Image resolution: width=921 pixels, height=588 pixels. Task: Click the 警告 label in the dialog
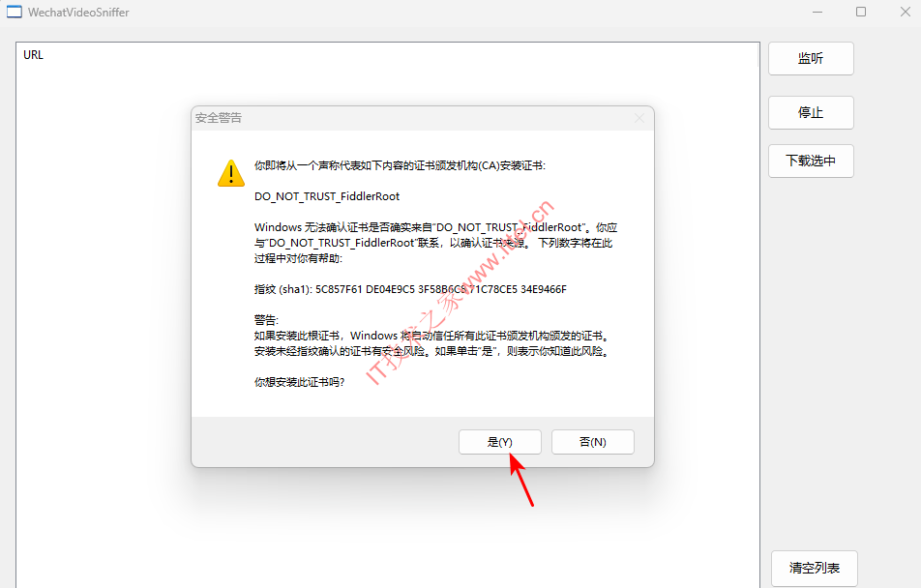click(x=266, y=320)
